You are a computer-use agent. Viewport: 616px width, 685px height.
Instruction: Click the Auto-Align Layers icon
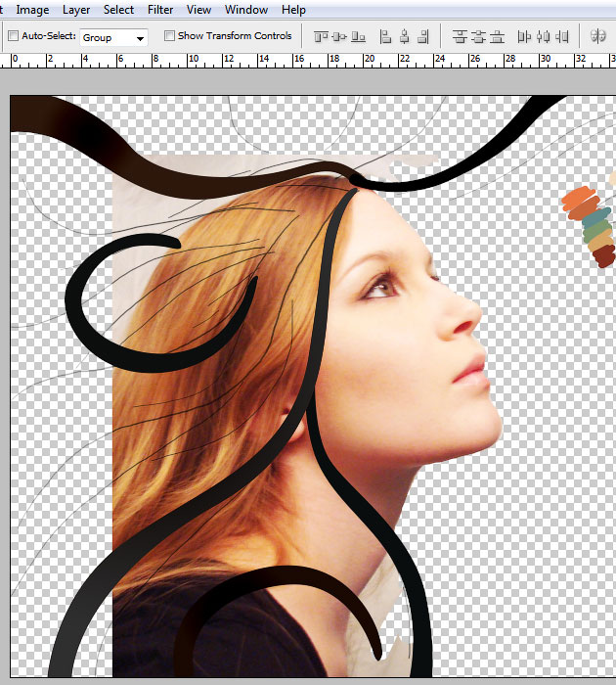(598, 36)
